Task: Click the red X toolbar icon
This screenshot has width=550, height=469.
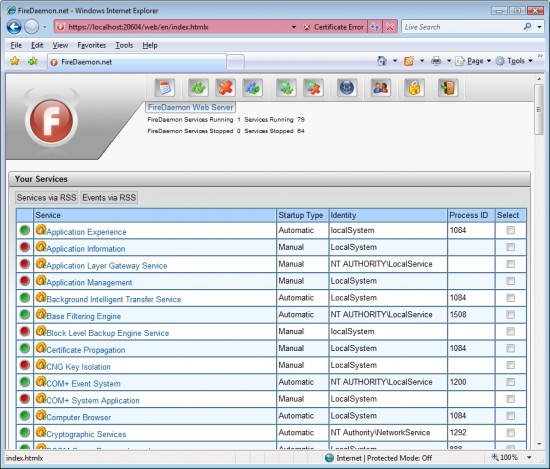Action: click(x=225, y=88)
